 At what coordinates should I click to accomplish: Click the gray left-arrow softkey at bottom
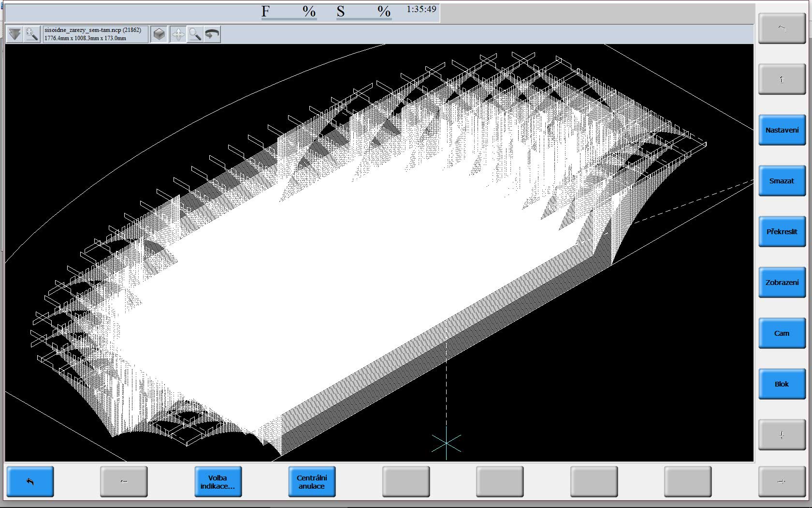click(x=124, y=481)
